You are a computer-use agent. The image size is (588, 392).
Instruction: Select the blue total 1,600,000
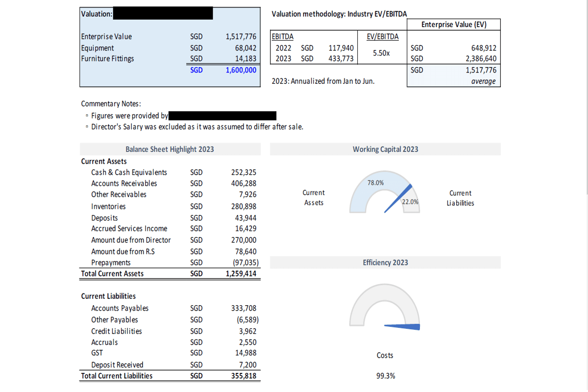point(240,70)
